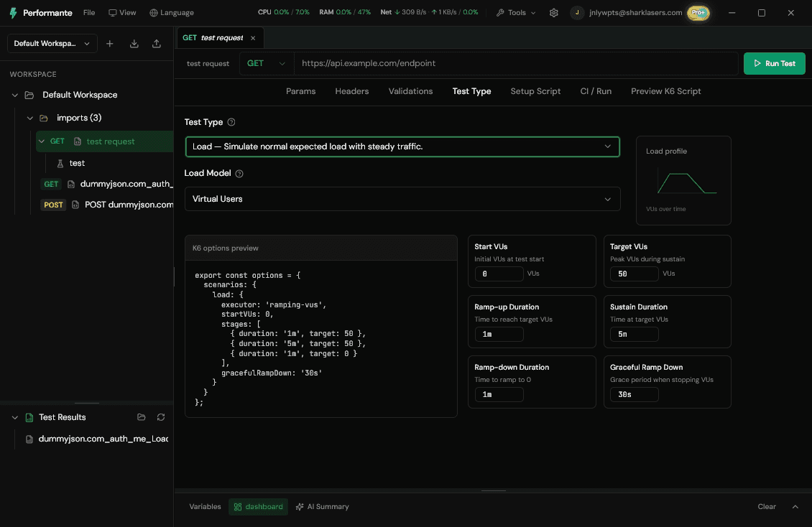The image size is (812, 527).
Task: Open settings via the gear icon
Action: [x=553, y=13]
